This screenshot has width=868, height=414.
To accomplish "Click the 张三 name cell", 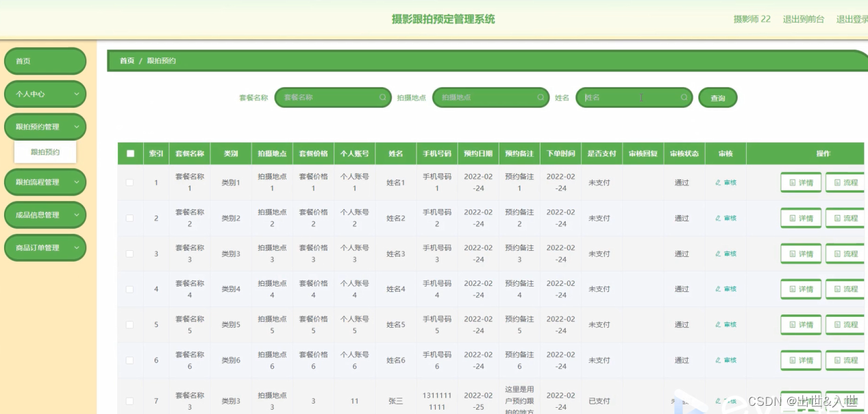I will point(396,401).
